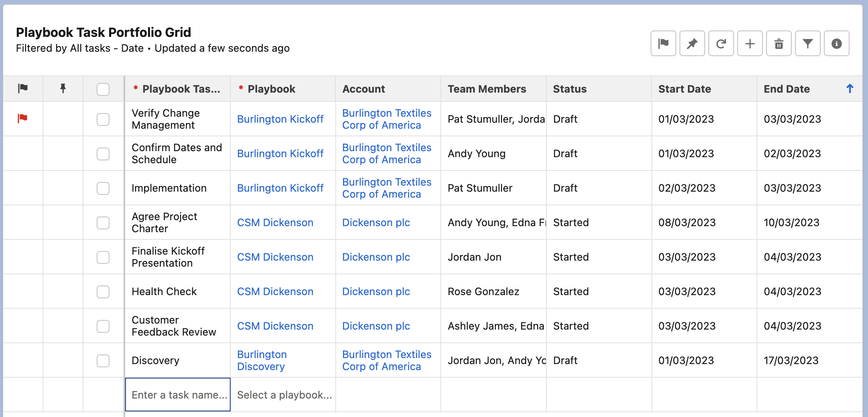The image size is (868, 417).
Task: Open the Burlington Discovery playbook link
Action: coord(262,360)
